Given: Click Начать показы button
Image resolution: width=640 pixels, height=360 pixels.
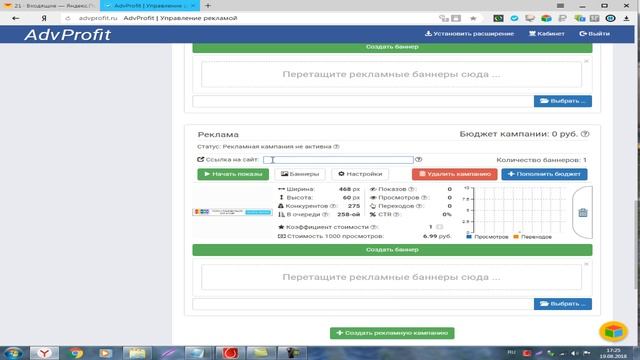Looking at the screenshot, I should point(233,174).
